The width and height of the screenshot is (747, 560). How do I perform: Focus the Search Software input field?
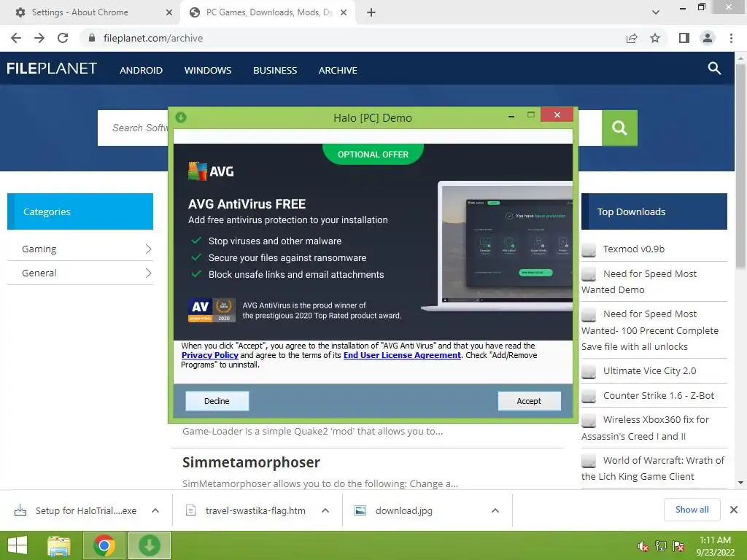tap(133, 128)
